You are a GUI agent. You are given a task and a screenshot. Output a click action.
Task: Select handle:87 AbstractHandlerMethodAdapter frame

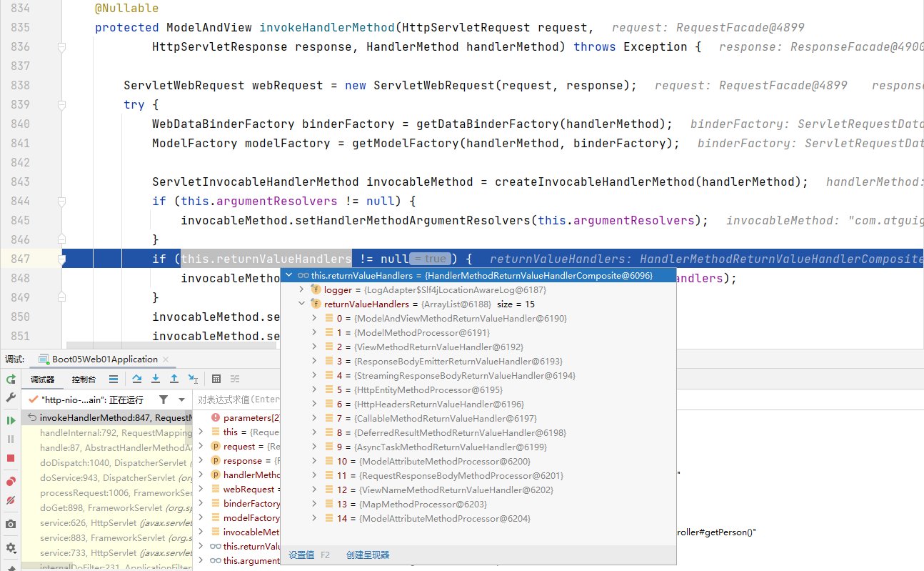[107, 447]
